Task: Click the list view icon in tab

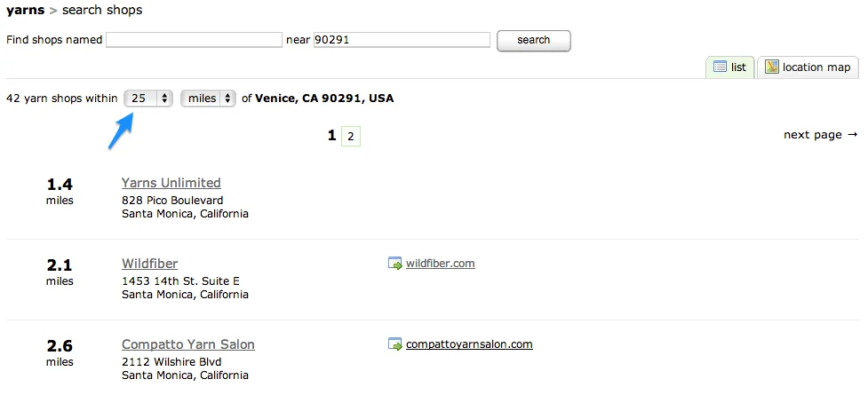Action: coord(720,67)
